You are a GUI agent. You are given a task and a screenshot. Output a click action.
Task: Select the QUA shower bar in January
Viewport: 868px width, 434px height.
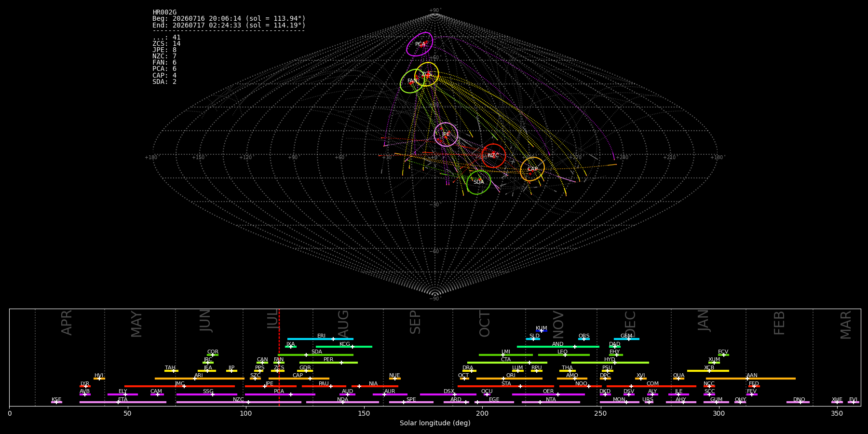coord(678,379)
